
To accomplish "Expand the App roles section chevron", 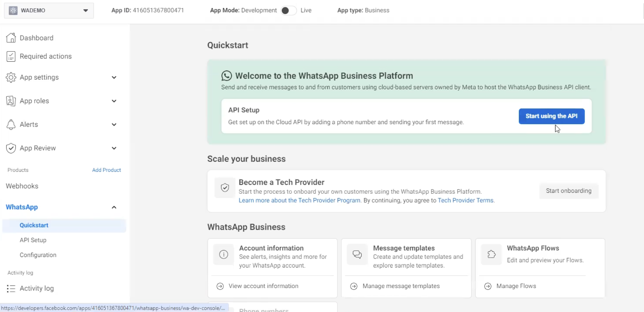I will pos(114,101).
